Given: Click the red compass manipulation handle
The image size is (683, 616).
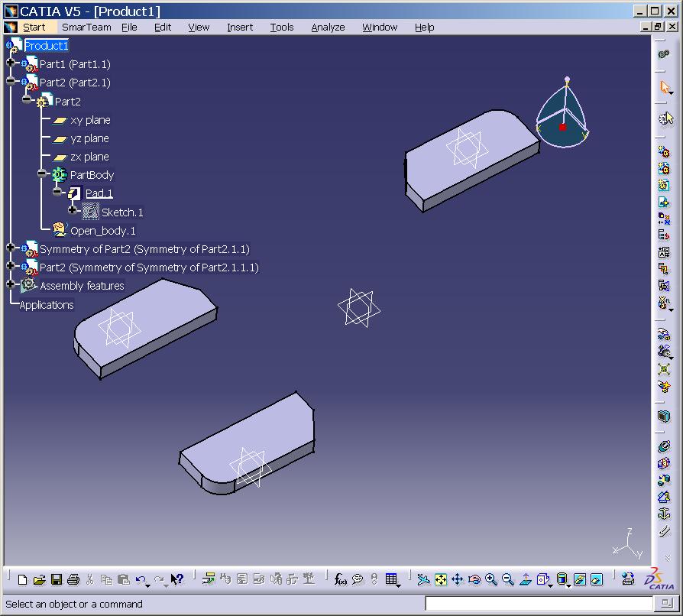Looking at the screenshot, I should (562, 127).
